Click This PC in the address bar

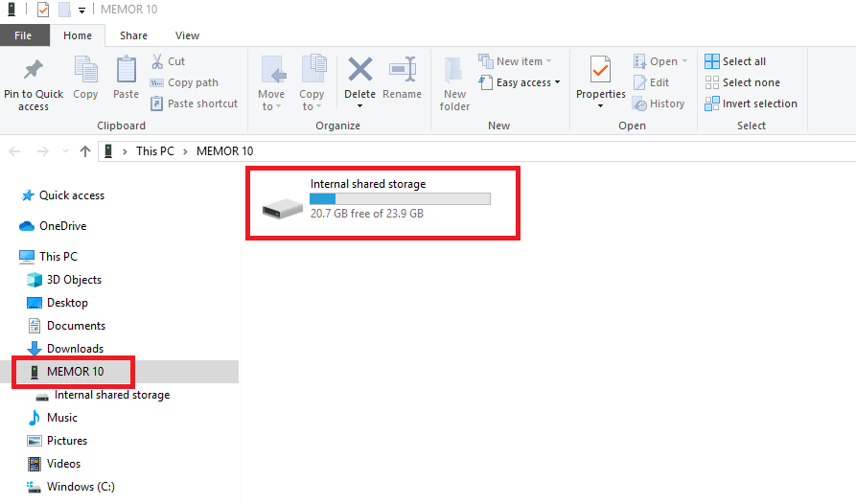click(x=155, y=151)
